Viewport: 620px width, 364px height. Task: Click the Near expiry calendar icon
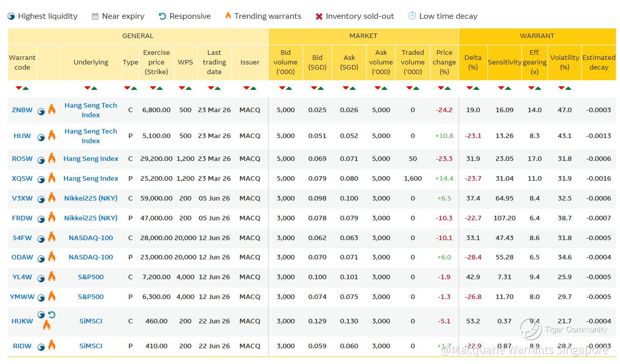tap(95, 16)
